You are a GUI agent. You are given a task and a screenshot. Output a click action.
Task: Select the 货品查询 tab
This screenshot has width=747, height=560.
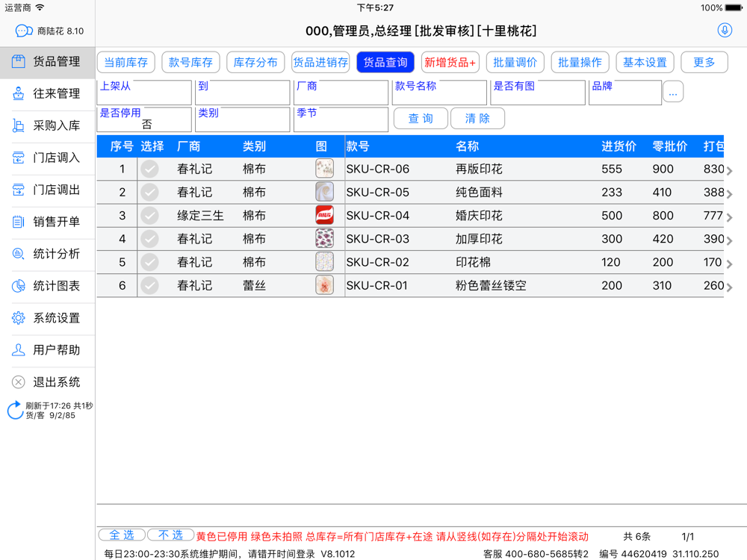[385, 63]
